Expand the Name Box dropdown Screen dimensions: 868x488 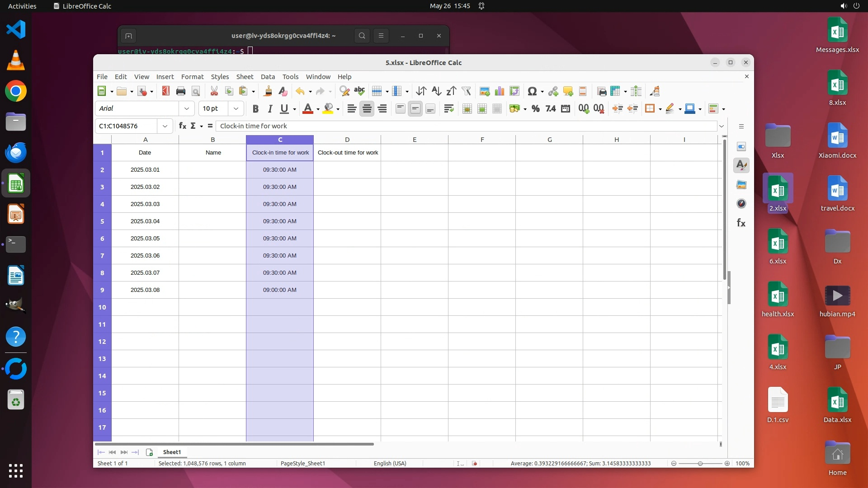(165, 126)
